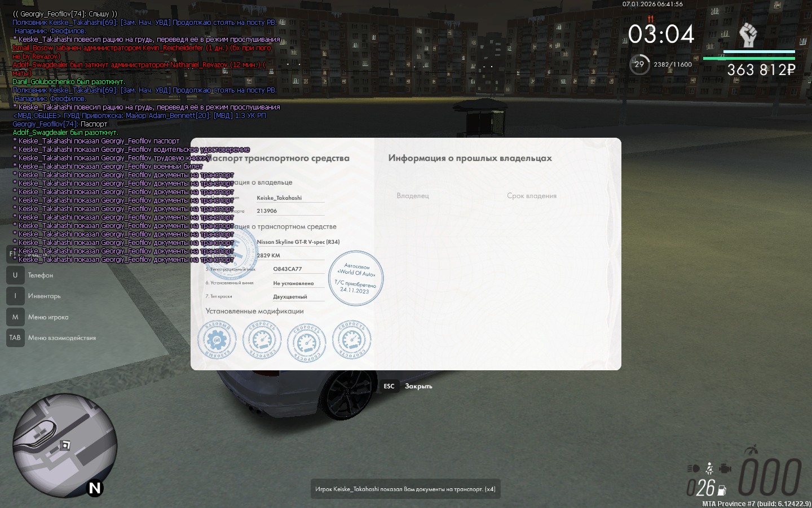The height and width of the screenshot is (508, 812).
Task: Click chat line Georgiy_Feoflov[74]: Паспорт
Action: [60, 124]
